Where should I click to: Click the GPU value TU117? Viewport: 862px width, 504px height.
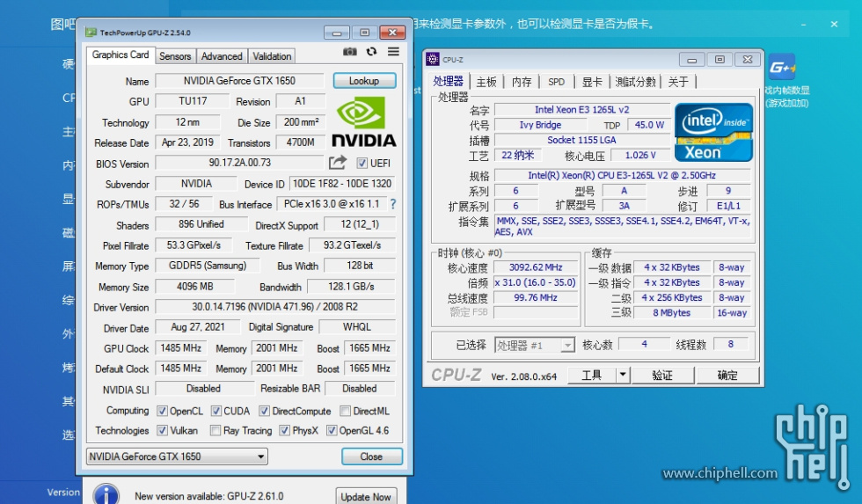193,101
